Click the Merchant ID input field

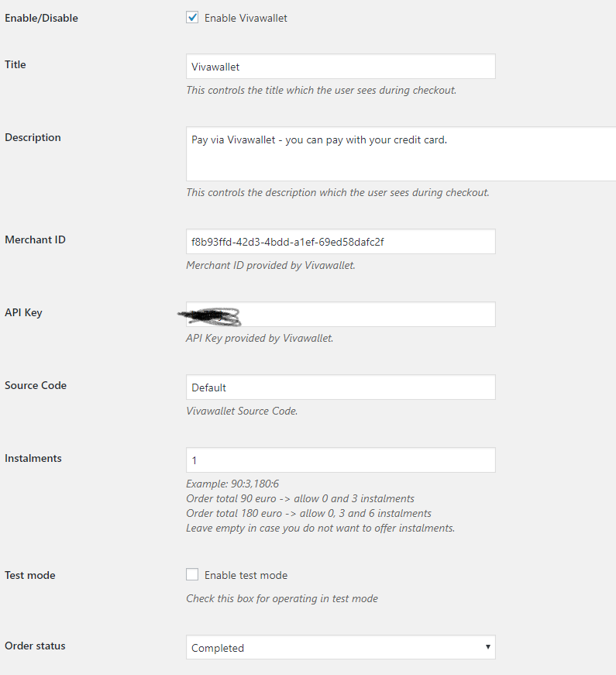click(339, 241)
